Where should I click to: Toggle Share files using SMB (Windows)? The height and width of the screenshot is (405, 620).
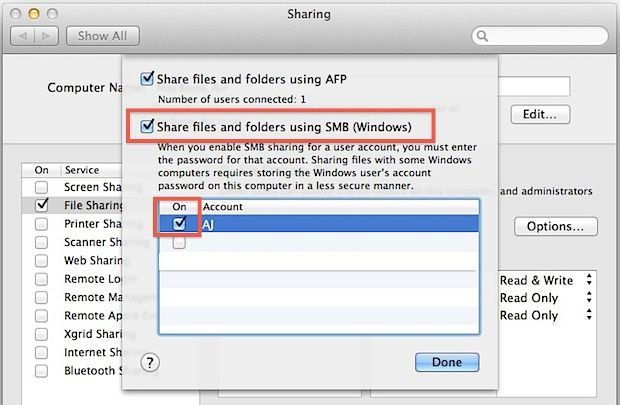click(x=149, y=127)
